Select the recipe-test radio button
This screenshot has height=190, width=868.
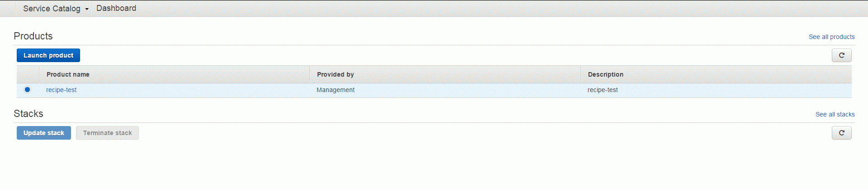point(27,90)
